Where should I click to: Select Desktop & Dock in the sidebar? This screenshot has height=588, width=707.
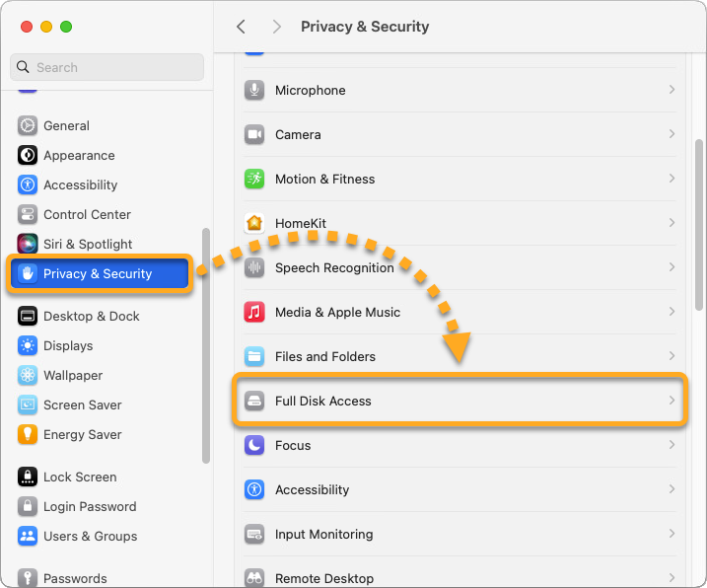click(91, 316)
